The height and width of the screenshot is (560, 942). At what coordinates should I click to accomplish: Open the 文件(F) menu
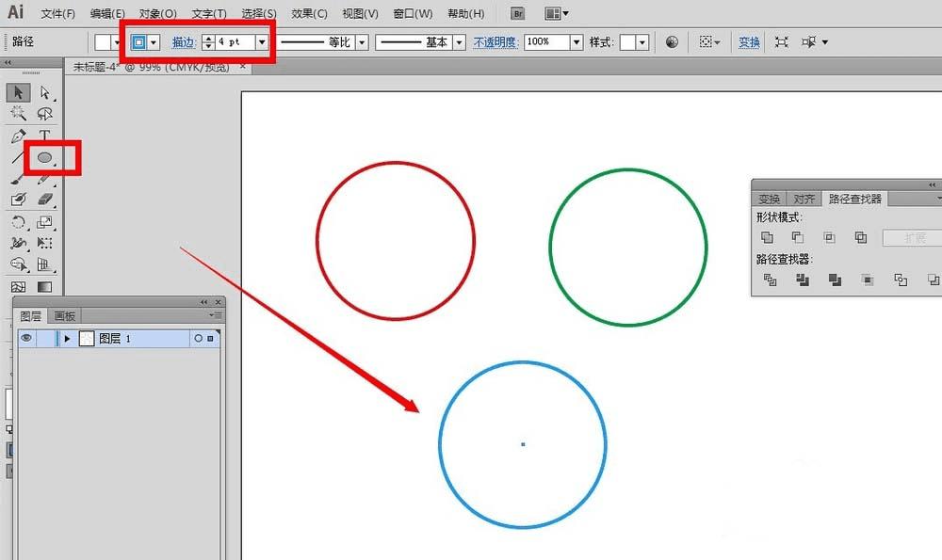point(57,13)
